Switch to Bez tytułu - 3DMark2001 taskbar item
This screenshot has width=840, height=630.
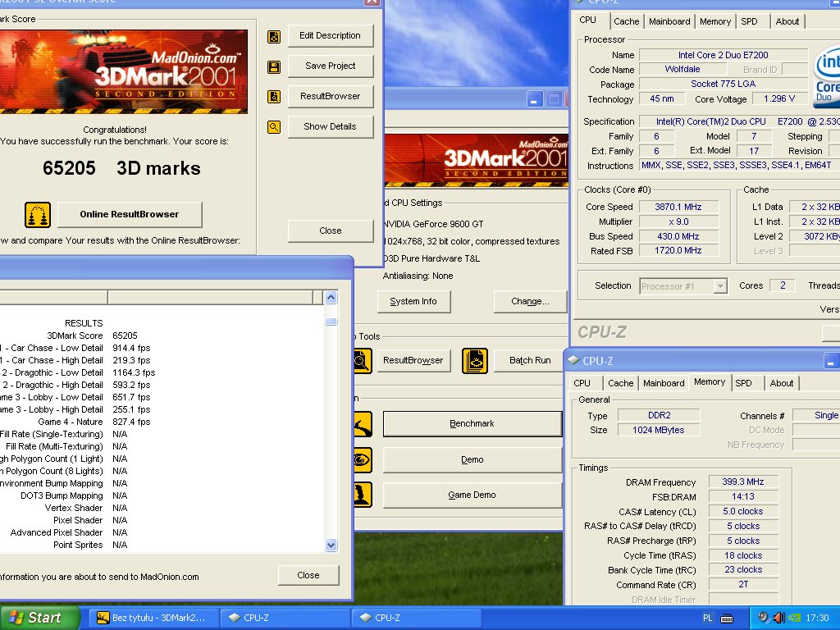click(x=152, y=618)
